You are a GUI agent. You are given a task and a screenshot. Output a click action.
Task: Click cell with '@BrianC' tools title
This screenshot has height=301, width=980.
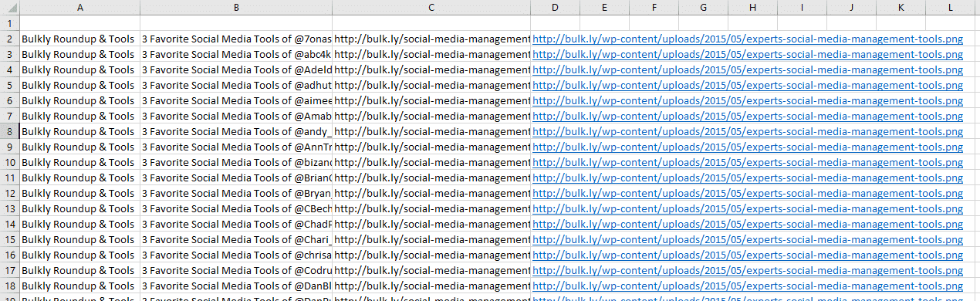click(236, 178)
